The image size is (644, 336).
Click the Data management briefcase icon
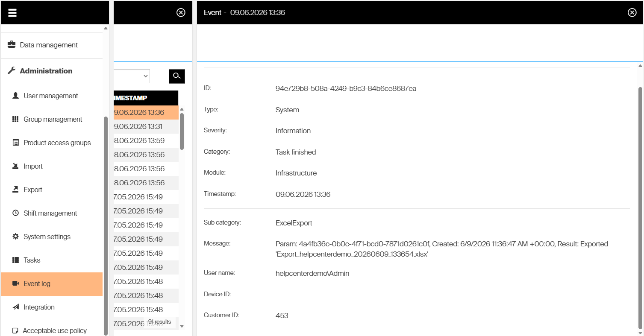point(12,44)
